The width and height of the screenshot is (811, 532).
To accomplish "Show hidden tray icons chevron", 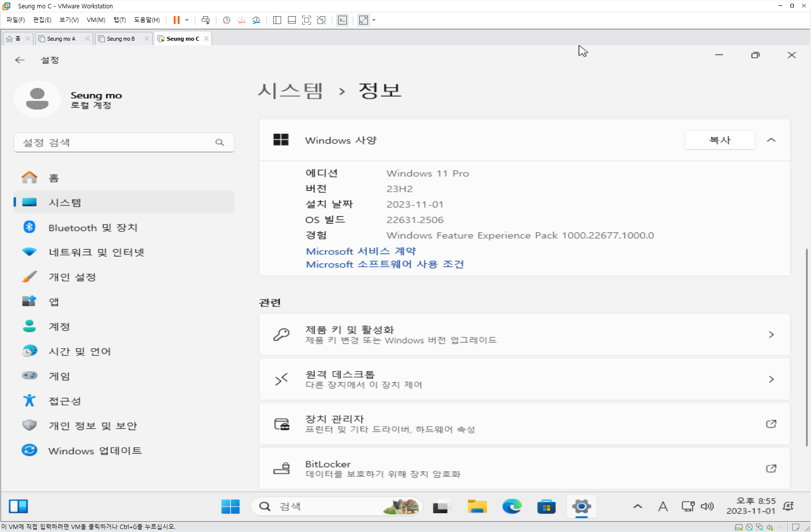I will pyautogui.click(x=638, y=507).
